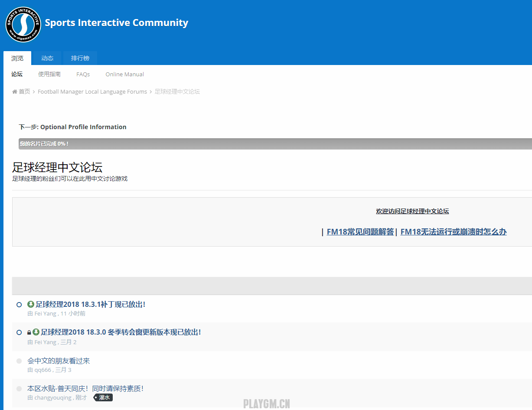Open topic 足球经理2018 18.3.1补丁现已放出!

pos(91,304)
